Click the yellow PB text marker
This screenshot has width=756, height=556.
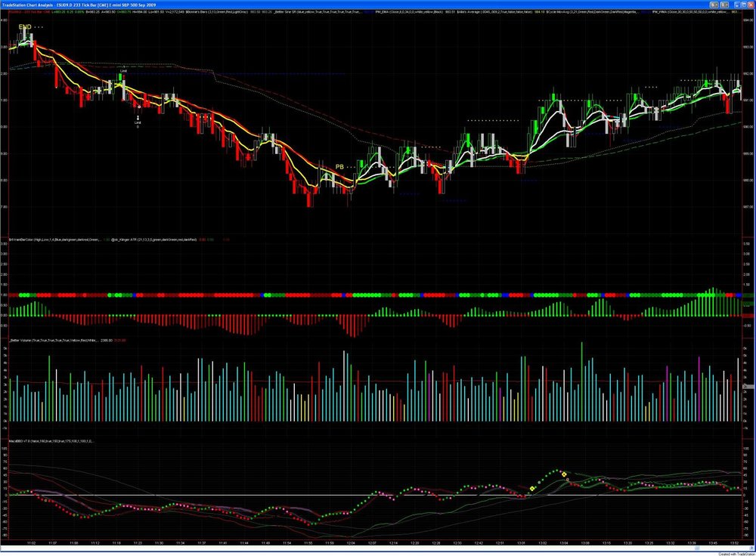(339, 167)
